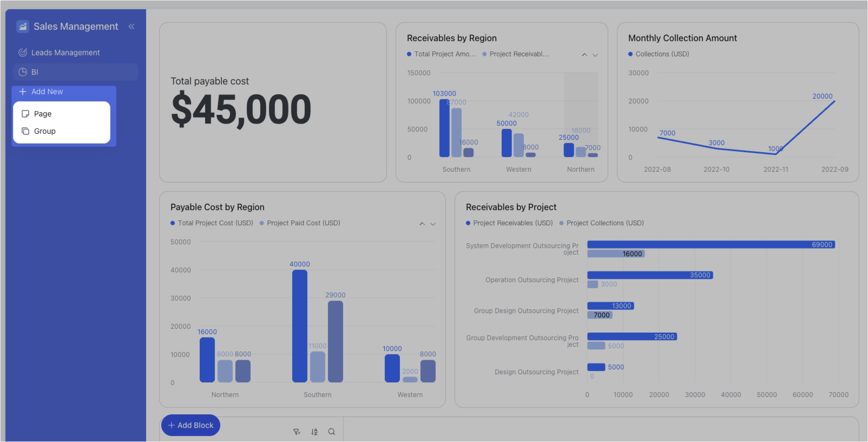This screenshot has width=868, height=442.
Task: Click the Sales Management app logo icon
Action: click(x=23, y=26)
